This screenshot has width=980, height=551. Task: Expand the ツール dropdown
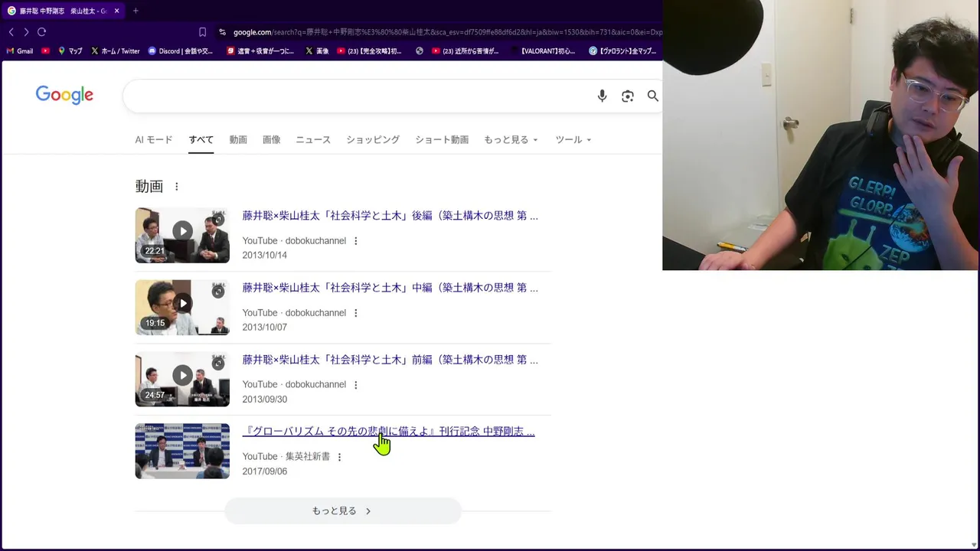click(573, 140)
